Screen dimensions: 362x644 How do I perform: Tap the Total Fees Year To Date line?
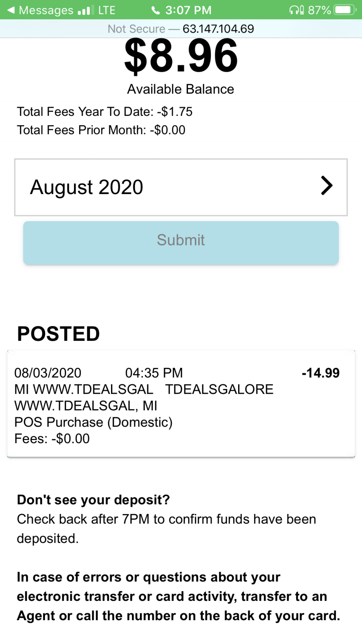click(105, 111)
